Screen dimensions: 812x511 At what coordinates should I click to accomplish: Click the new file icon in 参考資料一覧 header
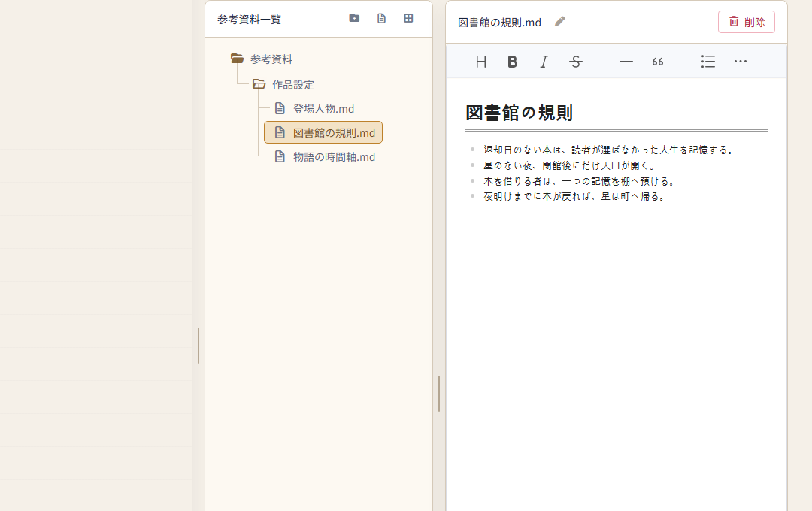click(381, 18)
